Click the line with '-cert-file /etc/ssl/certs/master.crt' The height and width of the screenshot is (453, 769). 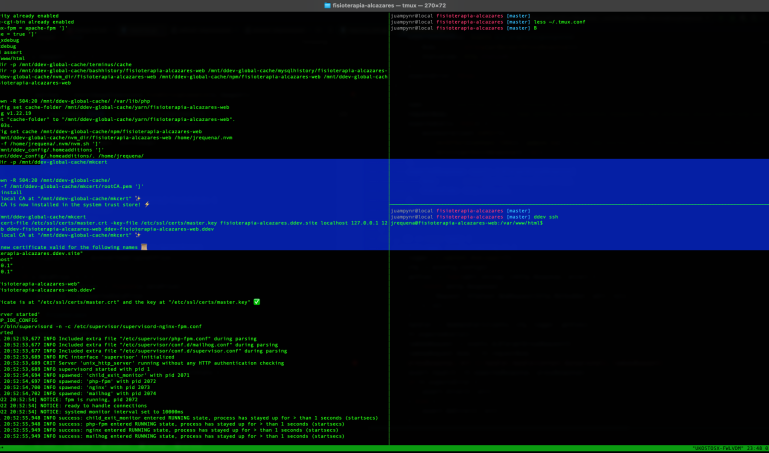(194, 223)
